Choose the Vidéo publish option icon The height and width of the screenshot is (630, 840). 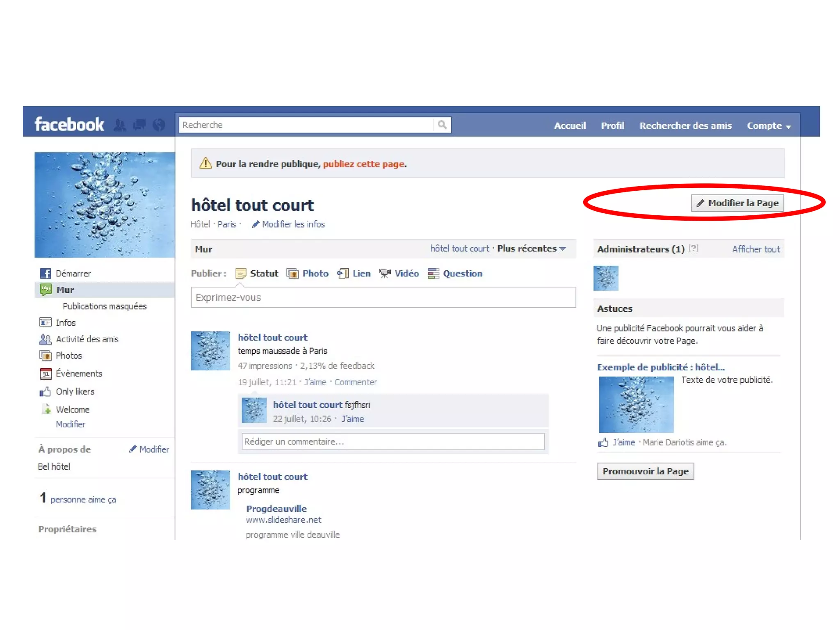pyautogui.click(x=384, y=274)
